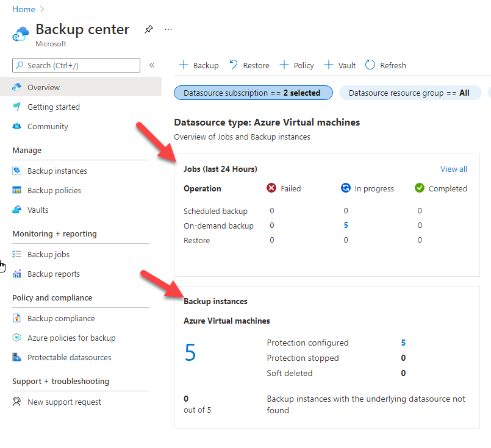Click Home breadcrumb link
Viewport: 491px width, 448px height.
24,9
